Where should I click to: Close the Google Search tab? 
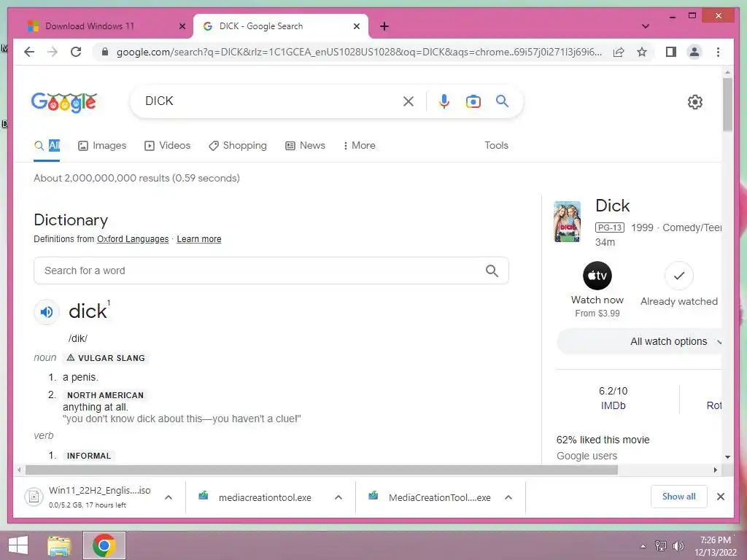click(356, 26)
